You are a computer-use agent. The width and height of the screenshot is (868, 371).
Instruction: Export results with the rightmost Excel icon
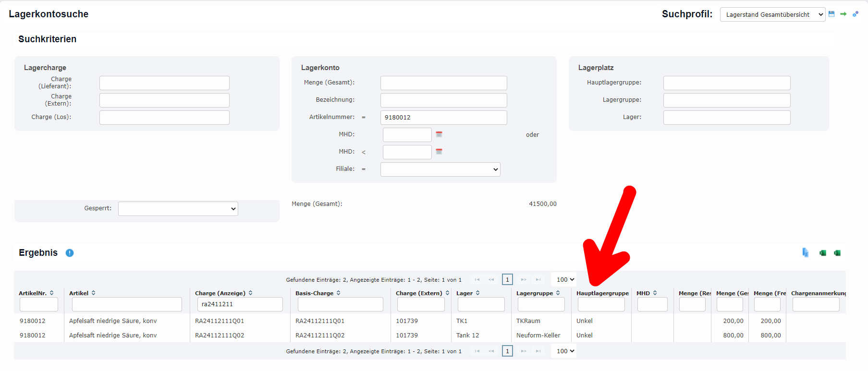[x=837, y=253]
